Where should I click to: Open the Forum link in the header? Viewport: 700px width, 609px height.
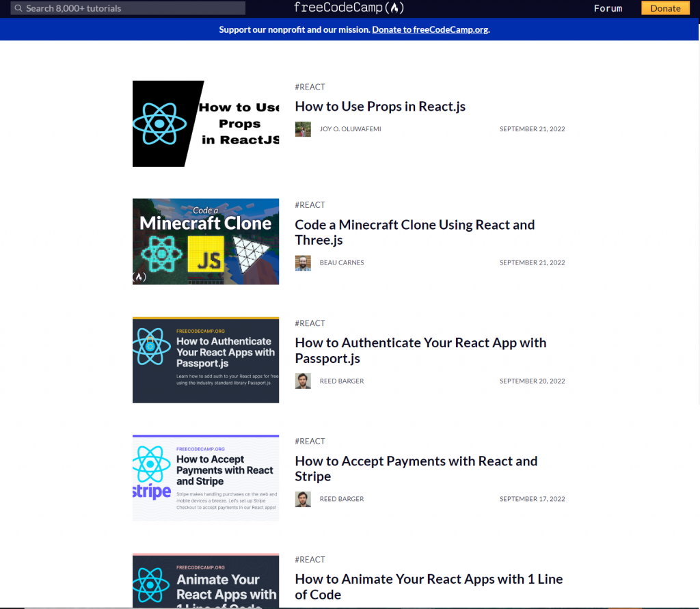pos(608,8)
